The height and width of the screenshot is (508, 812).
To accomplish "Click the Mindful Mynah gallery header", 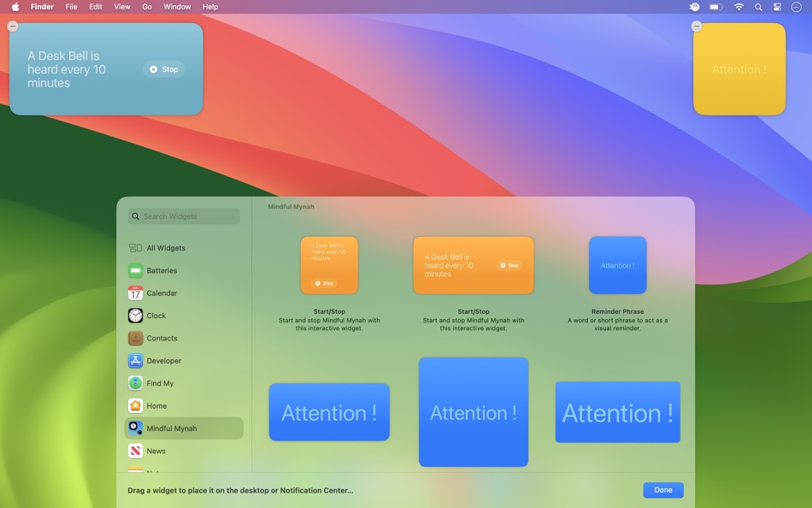I will tap(291, 206).
